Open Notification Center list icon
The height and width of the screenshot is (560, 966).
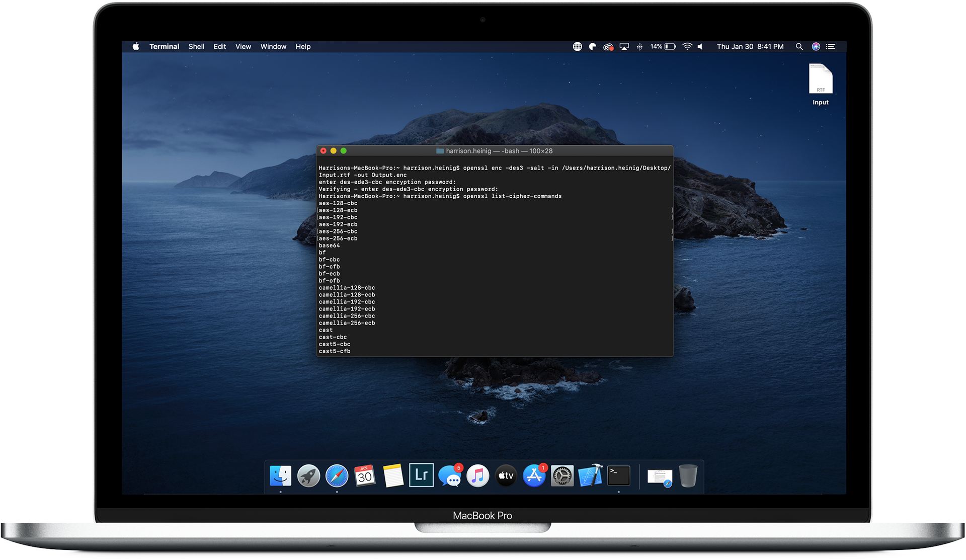(x=831, y=46)
